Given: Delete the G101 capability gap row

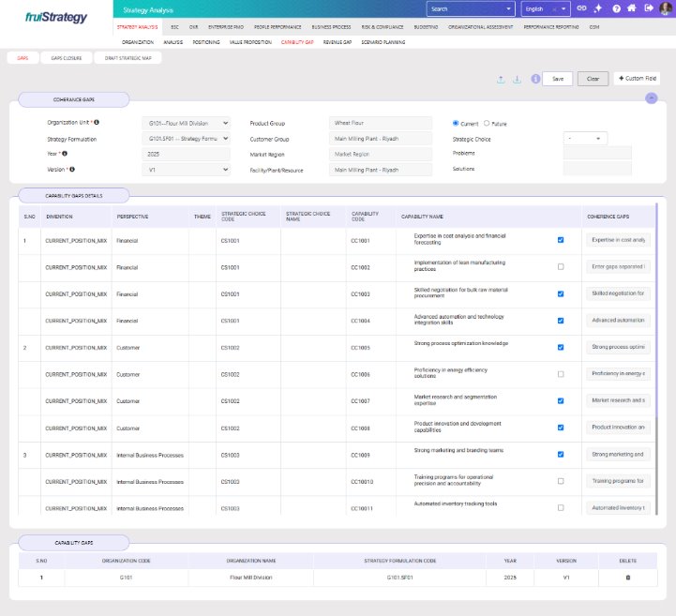Looking at the screenshot, I should [627, 578].
